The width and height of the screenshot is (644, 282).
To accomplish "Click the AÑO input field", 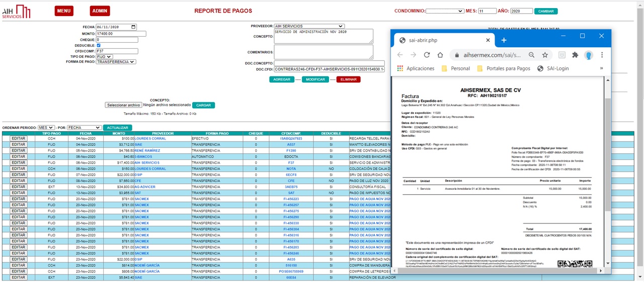I will click(x=521, y=11).
